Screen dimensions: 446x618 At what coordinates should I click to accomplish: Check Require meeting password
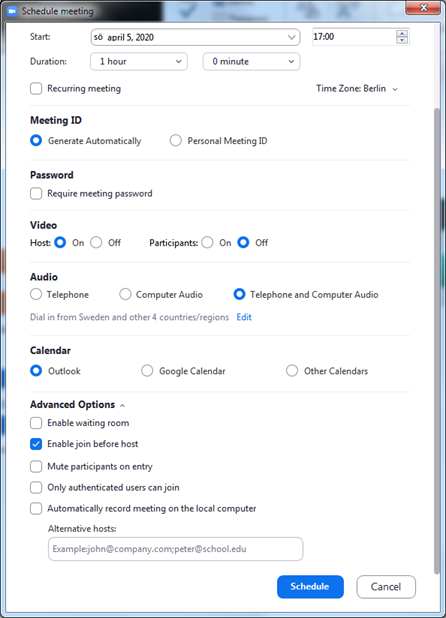(36, 194)
